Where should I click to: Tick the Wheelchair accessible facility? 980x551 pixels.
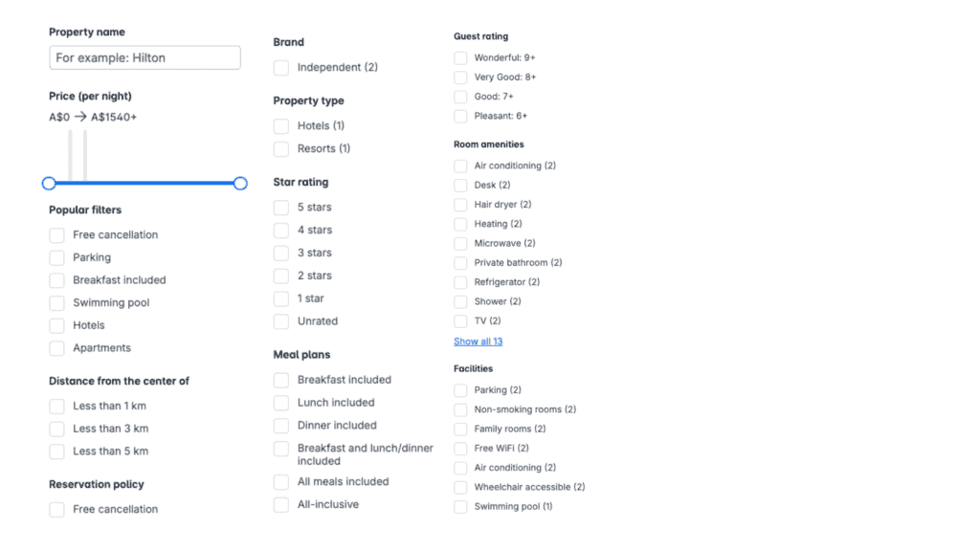(x=461, y=487)
